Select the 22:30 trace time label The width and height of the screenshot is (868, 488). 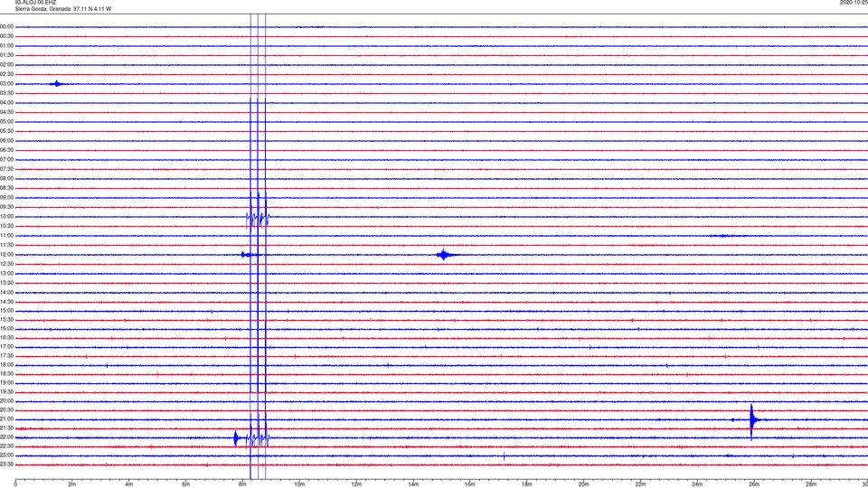coord(6,446)
